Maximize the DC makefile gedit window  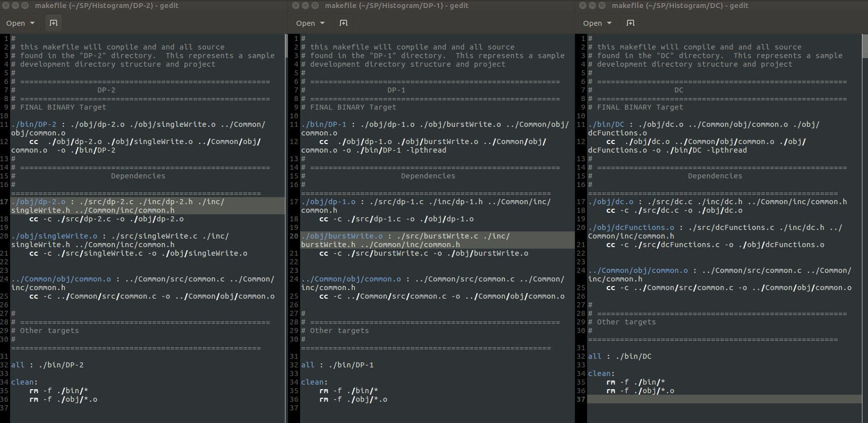(x=602, y=6)
